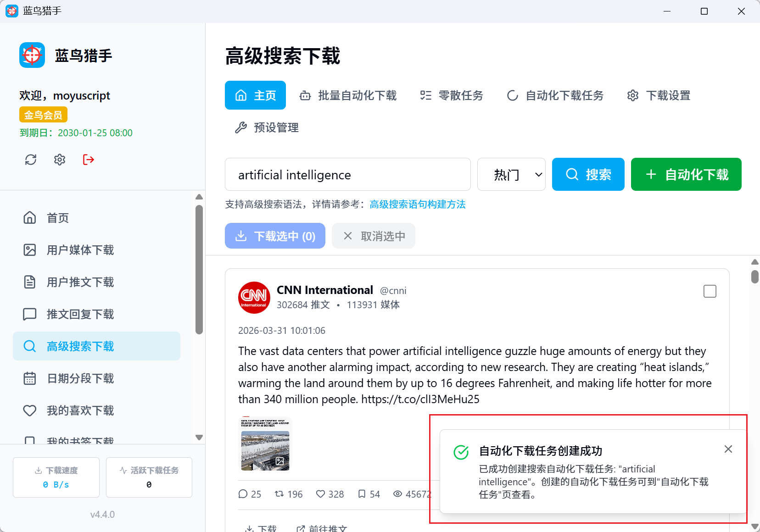Click the CNN International profile avatar
This screenshot has height=532, width=760.
click(x=254, y=298)
